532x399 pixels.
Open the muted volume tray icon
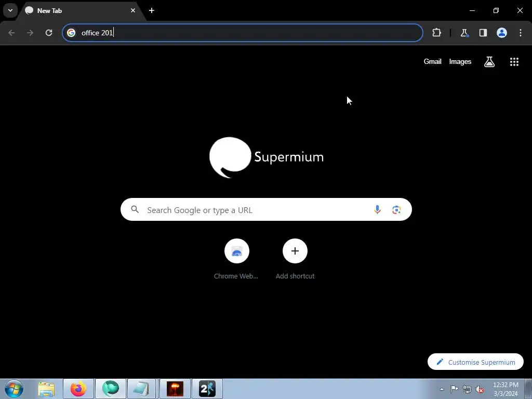pyautogui.click(x=480, y=389)
